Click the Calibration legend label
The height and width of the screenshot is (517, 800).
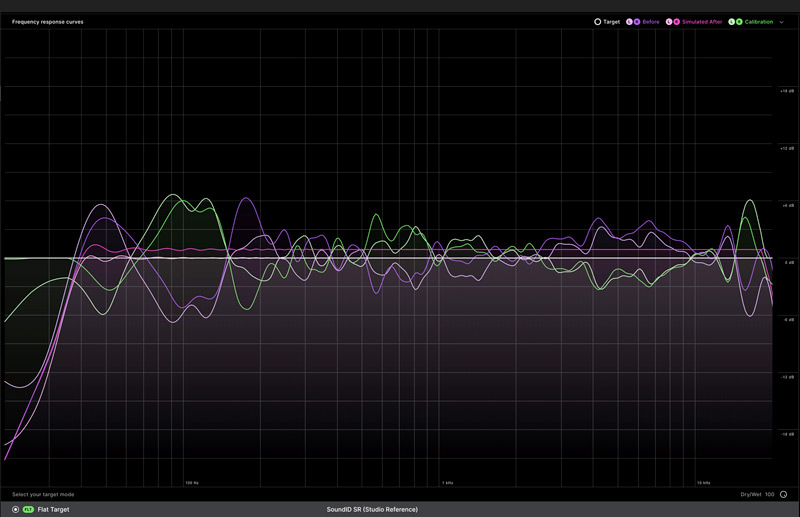coord(758,21)
